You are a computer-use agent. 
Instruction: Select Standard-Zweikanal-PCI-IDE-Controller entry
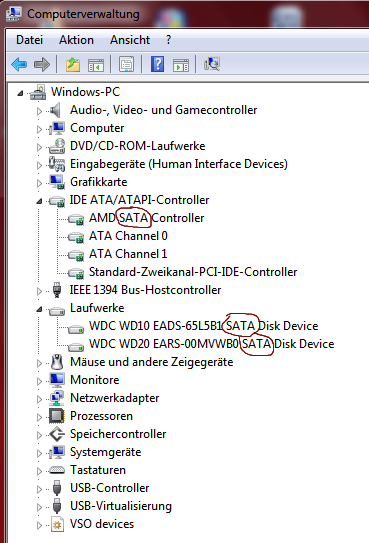pos(193,272)
